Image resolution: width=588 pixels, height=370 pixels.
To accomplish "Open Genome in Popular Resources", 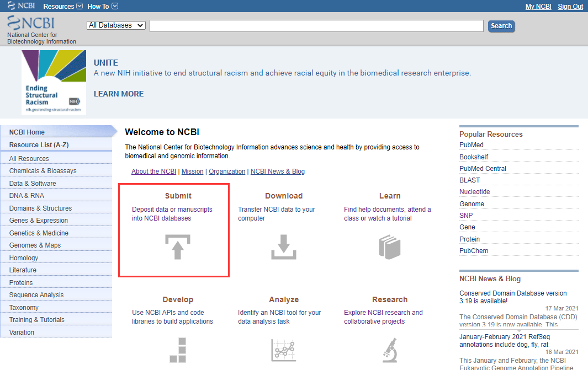I will point(472,203).
